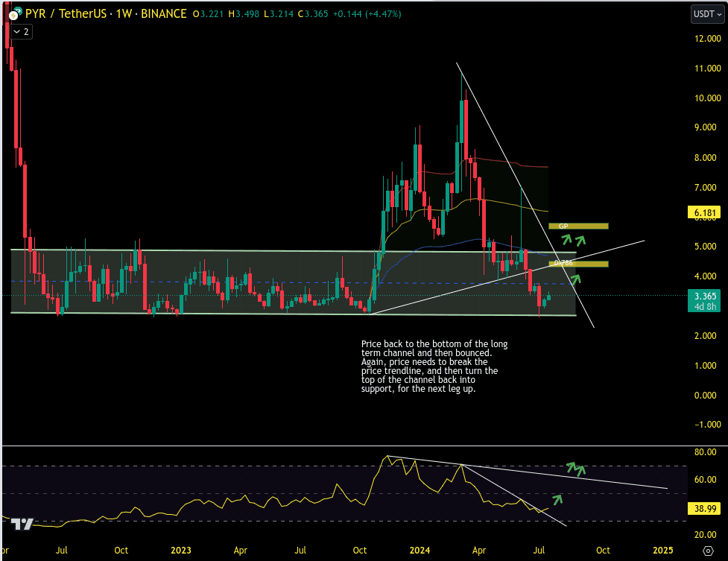728x561 pixels.
Task: Click the BINANCE exchange label
Action: [164, 14]
